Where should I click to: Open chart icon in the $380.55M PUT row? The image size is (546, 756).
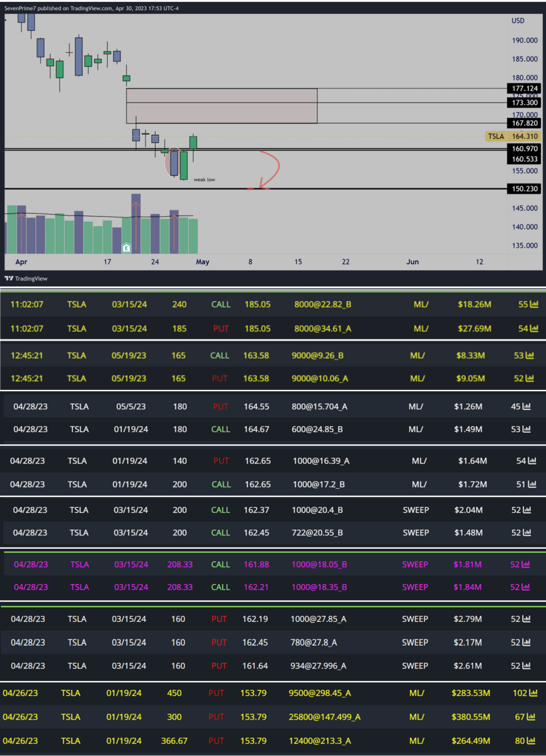pyautogui.click(x=531, y=717)
